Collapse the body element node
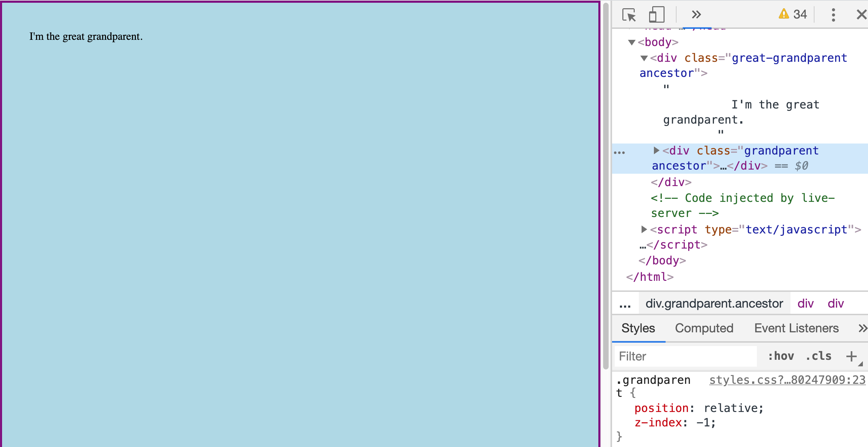Viewport: 868px width, 447px height. tap(632, 43)
